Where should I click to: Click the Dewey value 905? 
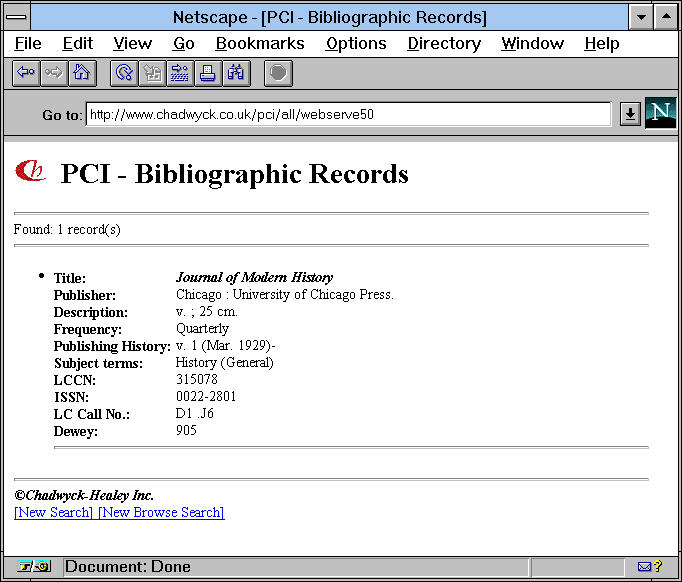[186, 430]
